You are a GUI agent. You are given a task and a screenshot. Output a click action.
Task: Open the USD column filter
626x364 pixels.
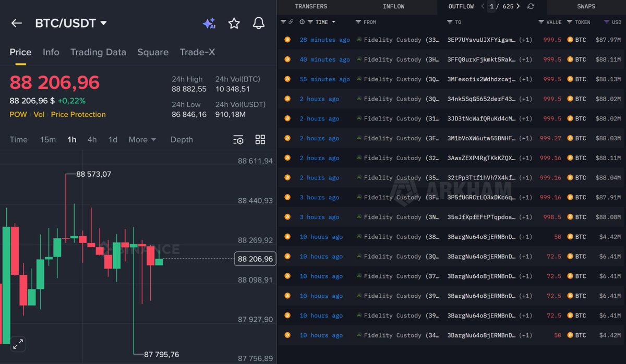pyautogui.click(x=607, y=22)
